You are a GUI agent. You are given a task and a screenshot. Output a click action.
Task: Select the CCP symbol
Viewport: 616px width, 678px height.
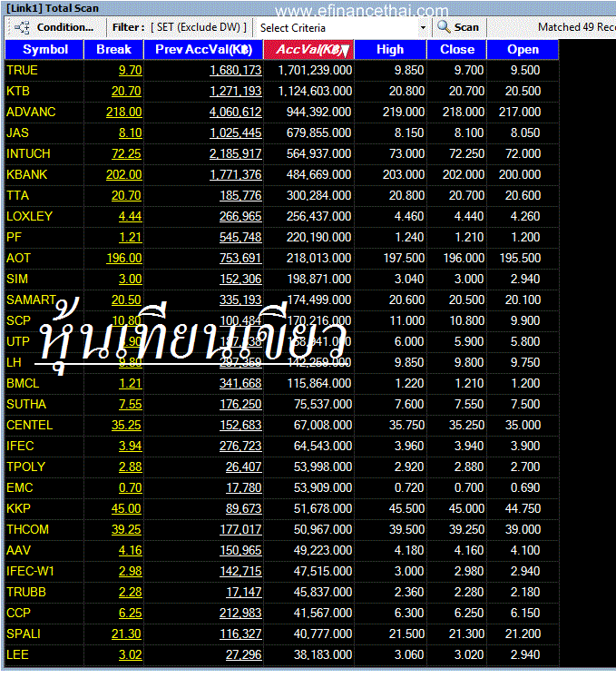click(x=18, y=614)
